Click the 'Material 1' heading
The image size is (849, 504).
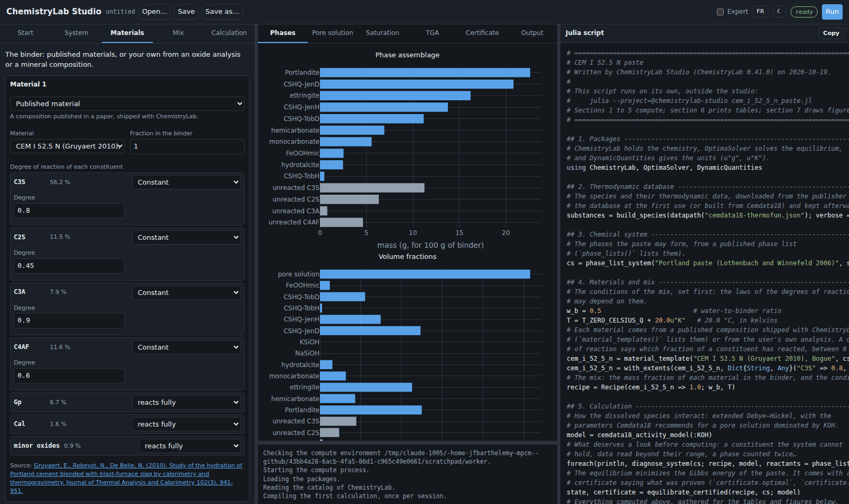[28, 84]
